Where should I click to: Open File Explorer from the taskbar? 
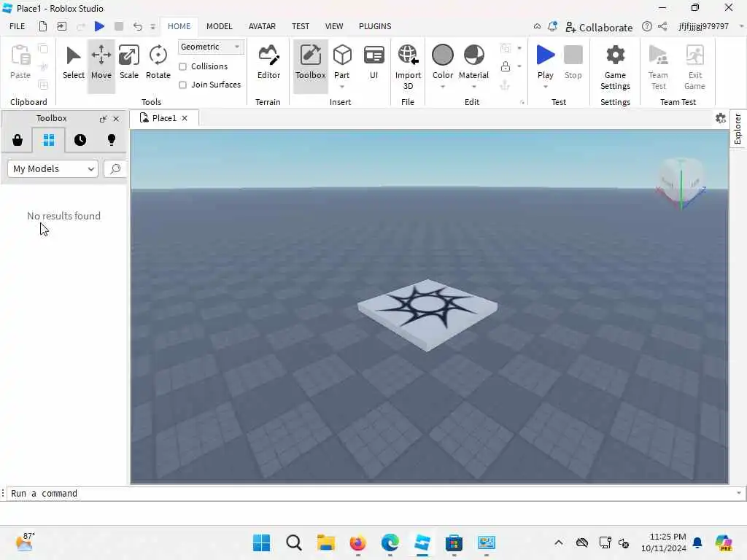(326, 542)
